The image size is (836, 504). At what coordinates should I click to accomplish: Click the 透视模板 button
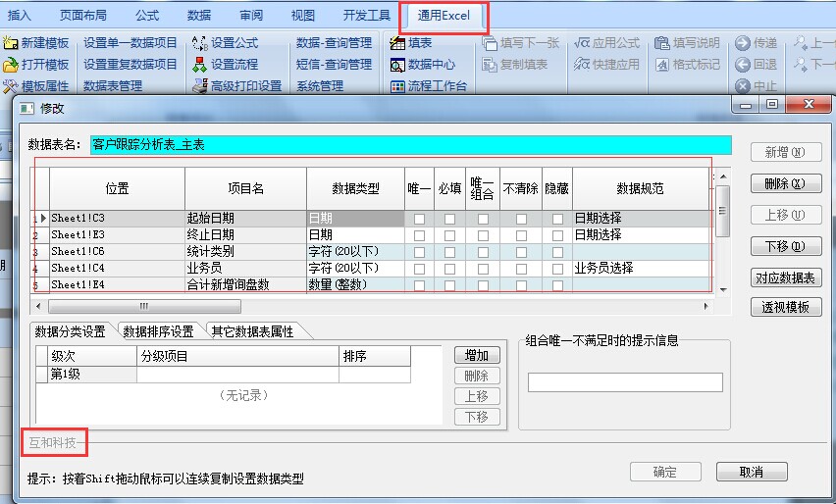[x=786, y=307]
